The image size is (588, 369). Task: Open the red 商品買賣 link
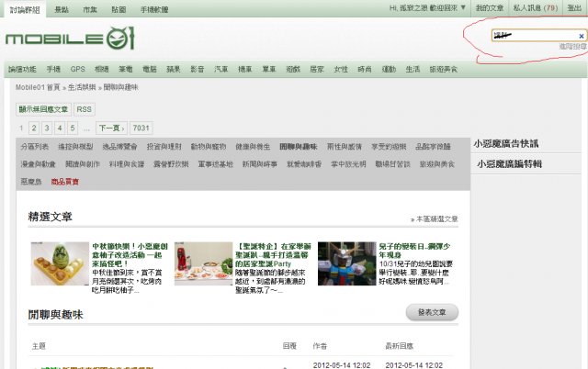click(x=65, y=182)
